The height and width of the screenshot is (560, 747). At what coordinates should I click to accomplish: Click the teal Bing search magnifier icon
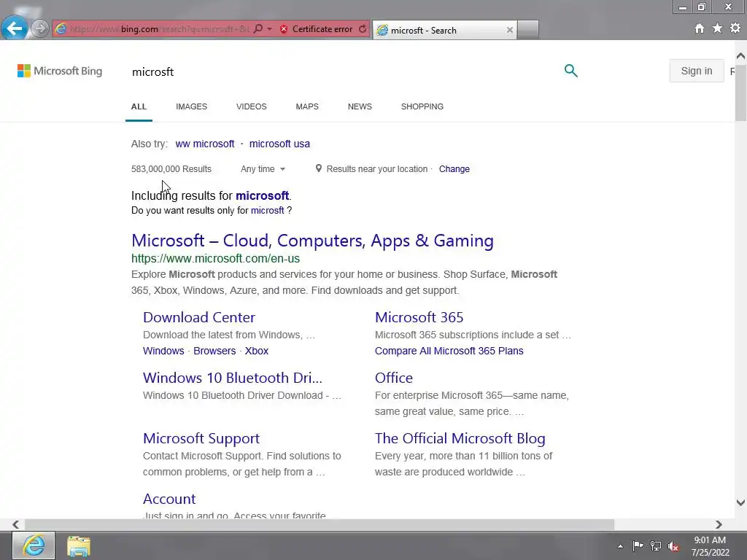[x=570, y=71]
